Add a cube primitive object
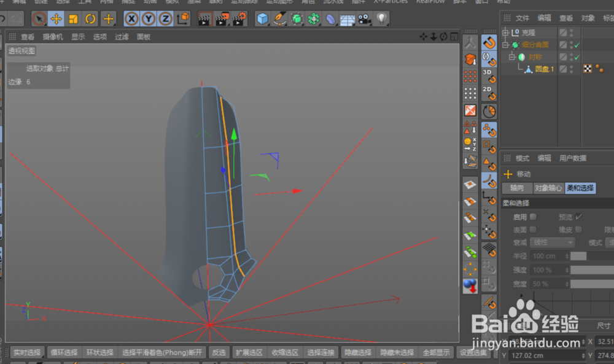Viewport: 614px width, 364px height. coord(262,18)
